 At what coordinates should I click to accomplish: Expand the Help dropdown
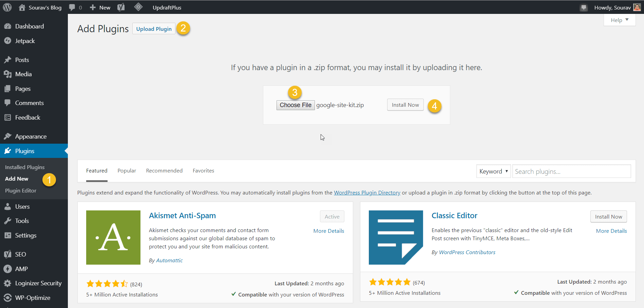click(620, 20)
